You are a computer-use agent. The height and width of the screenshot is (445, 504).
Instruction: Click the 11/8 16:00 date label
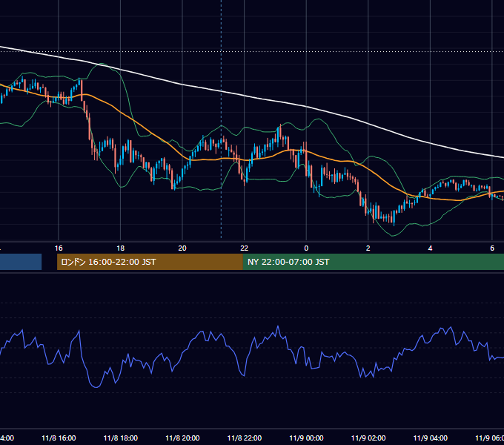(59, 438)
